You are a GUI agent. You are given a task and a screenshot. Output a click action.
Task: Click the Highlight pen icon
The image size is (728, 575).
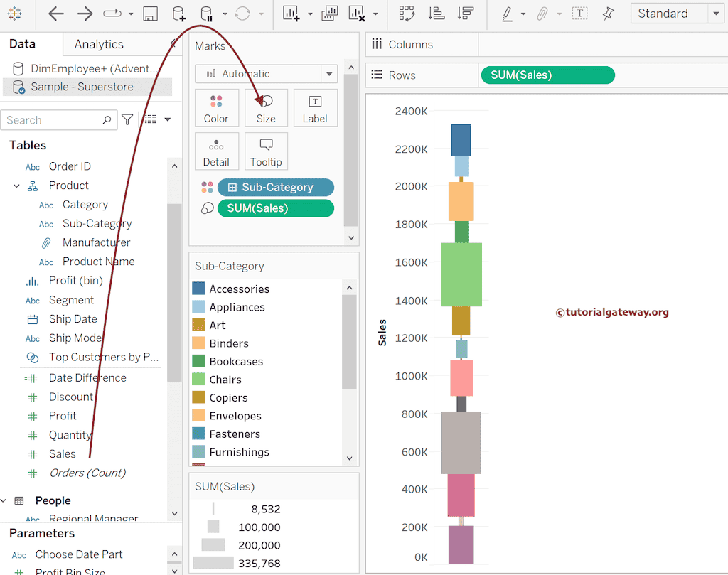tap(507, 14)
